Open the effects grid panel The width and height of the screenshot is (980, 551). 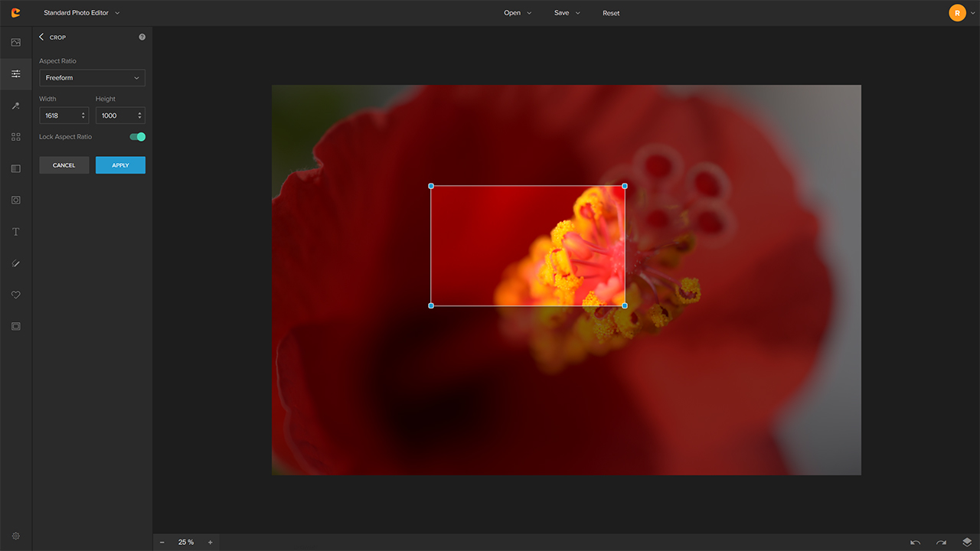15,136
